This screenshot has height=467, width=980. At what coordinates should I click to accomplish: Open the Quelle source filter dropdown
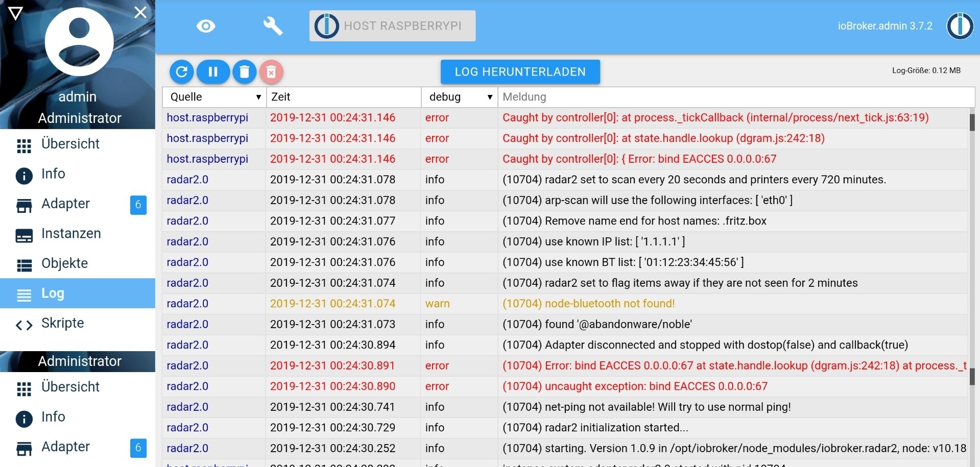tap(214, 97)
